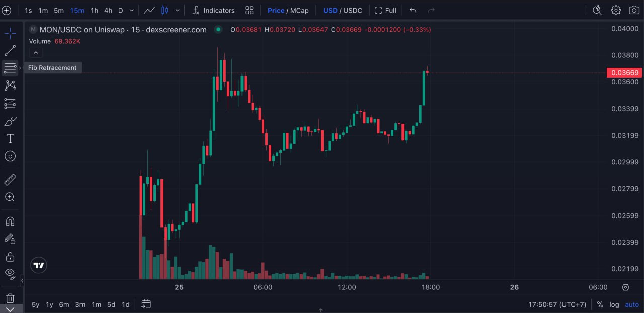Collapse the volume legend chevron
Viewport: 644px width, 313px height.
pyautogui.click(x=36, y=52)
